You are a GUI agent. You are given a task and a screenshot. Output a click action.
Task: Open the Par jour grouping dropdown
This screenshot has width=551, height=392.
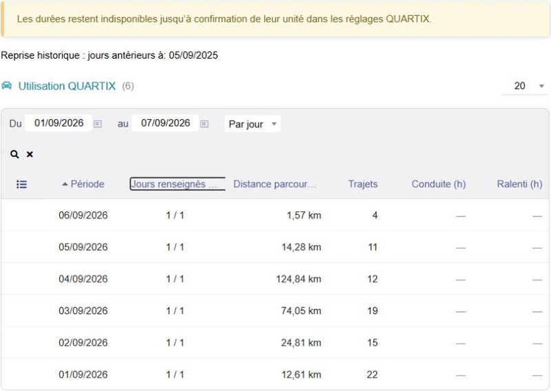pyautogui.click(x=252, y=124)
